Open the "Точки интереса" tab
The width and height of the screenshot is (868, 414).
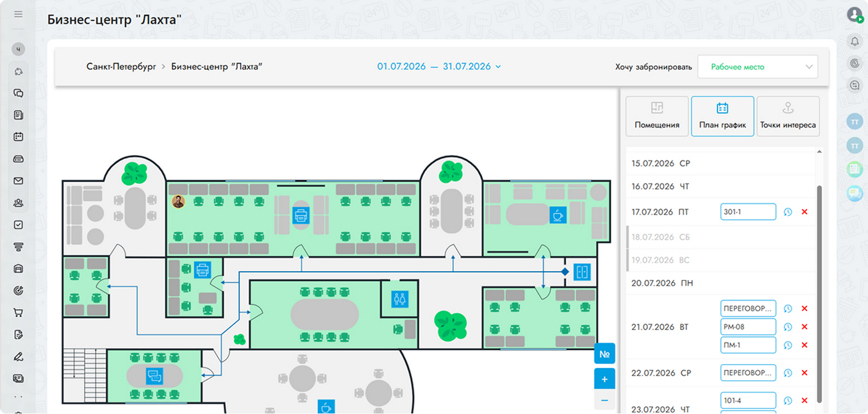point(788,116)
